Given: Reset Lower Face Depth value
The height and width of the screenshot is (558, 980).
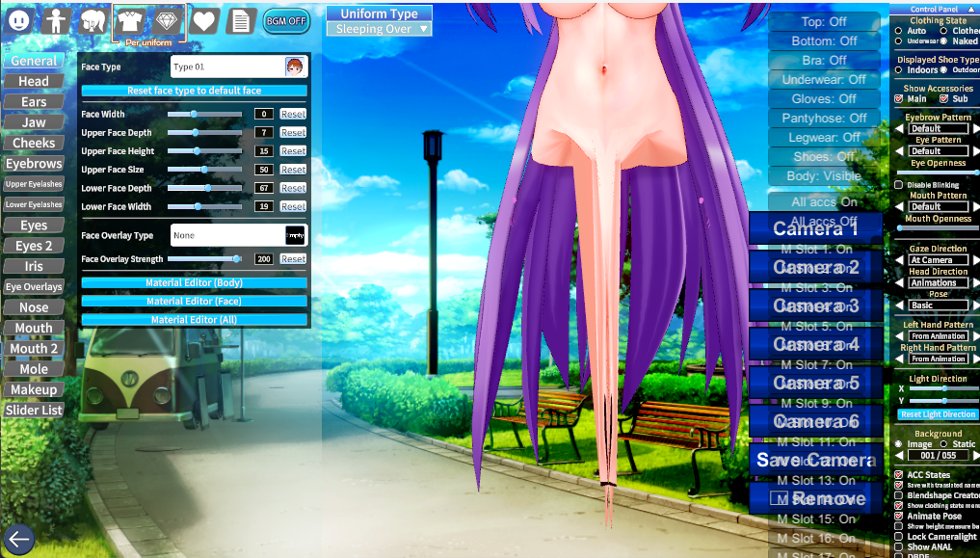Looking at the screenshot, I should tap(293, 188).
